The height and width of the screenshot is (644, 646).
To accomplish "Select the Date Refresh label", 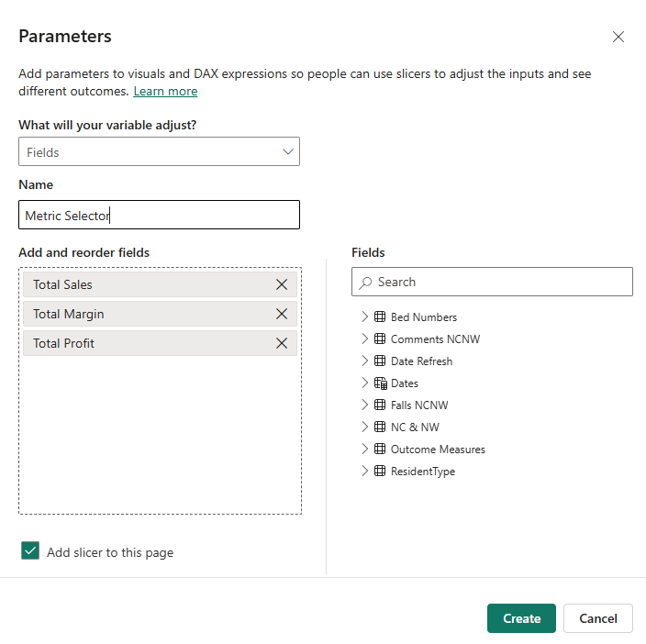I will (x=421, y=361).
